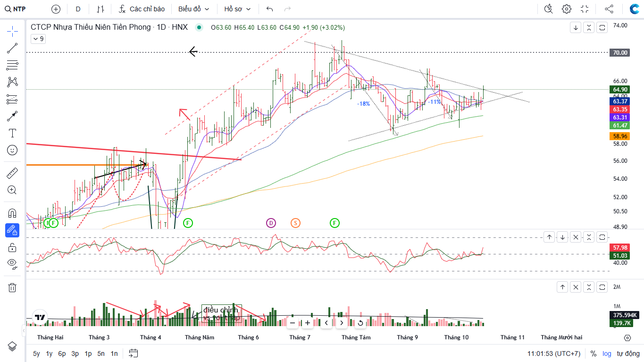
Task: Open the forecasting and position tools
Action: point(12,99)
